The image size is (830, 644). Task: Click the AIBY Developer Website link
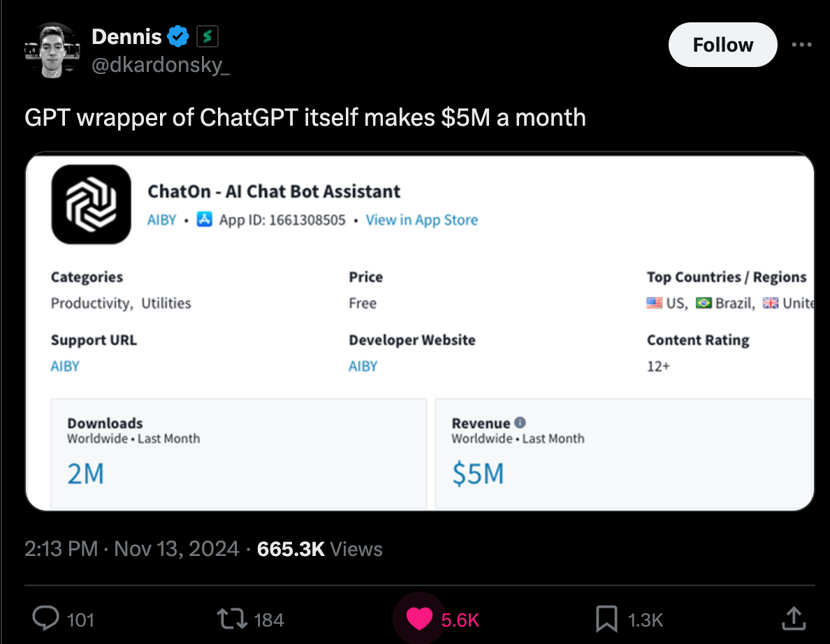point(363,366)
